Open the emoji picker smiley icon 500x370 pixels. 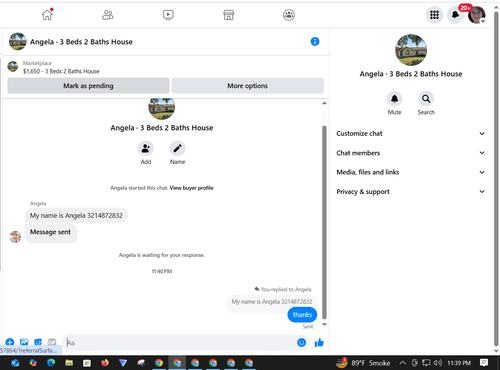coord(301,342)
